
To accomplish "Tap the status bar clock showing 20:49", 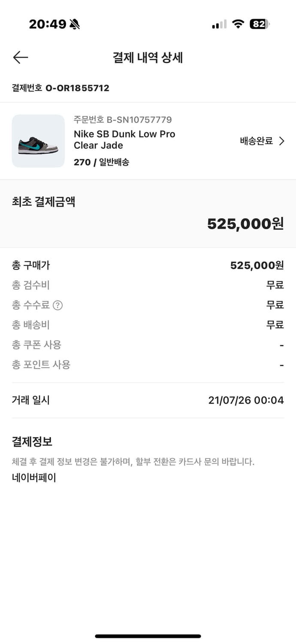I will [47, 24].
